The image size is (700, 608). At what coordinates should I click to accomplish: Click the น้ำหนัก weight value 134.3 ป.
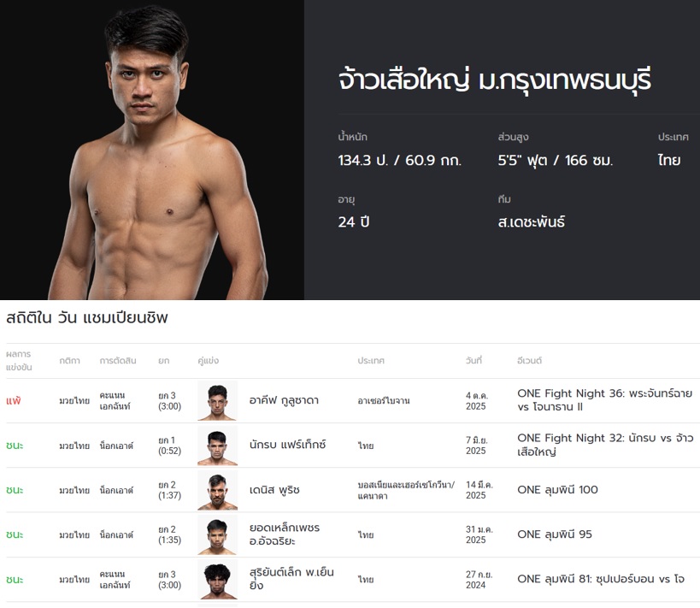point(390,159)
